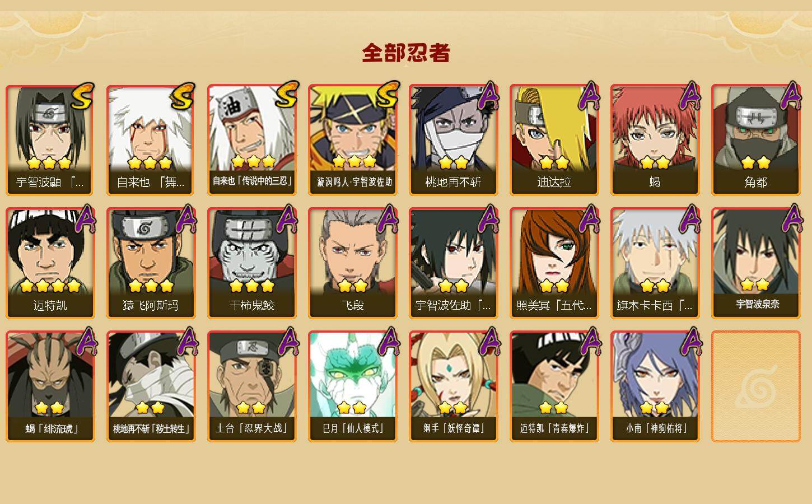Viewport: 812px width, 504px height.
Task: Select 桃地再不斩 A-rank card
Action: tap(453, 140)
